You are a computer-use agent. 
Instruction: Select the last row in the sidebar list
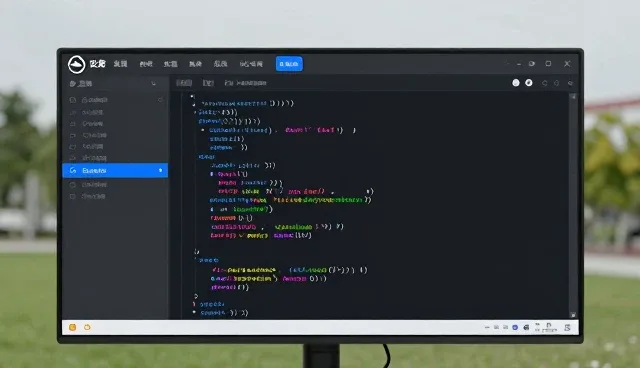[115, 197]
